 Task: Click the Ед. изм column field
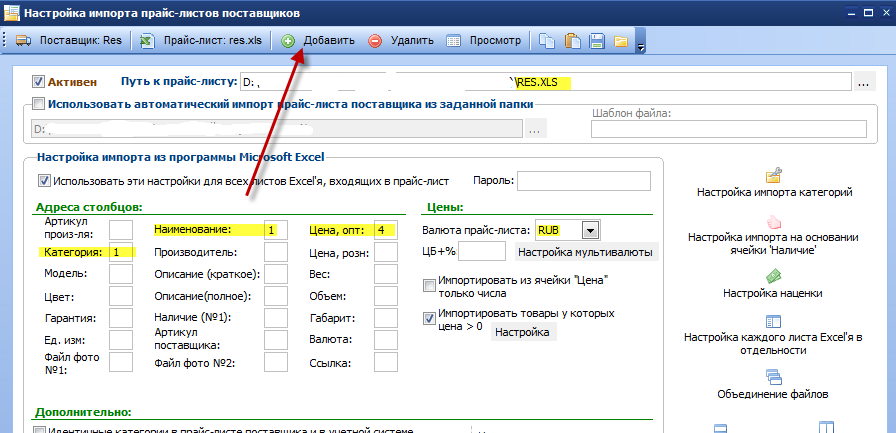[x=121, y=340]
